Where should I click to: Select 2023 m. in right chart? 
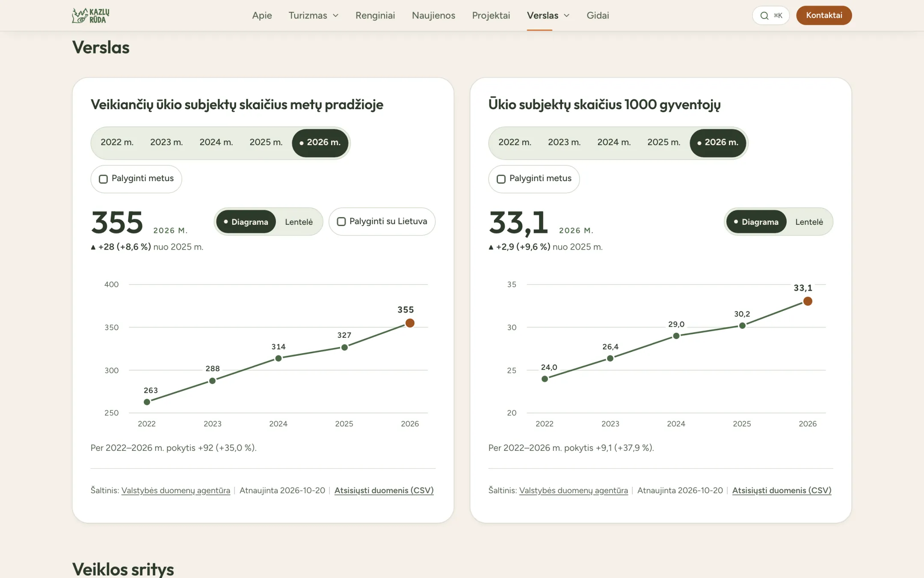(x=564, y=143)
